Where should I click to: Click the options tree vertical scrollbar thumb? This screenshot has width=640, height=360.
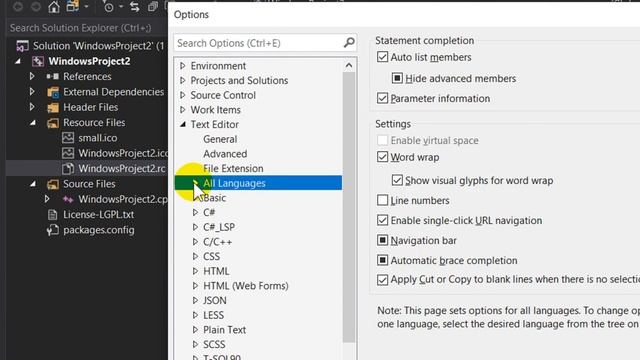349,207
